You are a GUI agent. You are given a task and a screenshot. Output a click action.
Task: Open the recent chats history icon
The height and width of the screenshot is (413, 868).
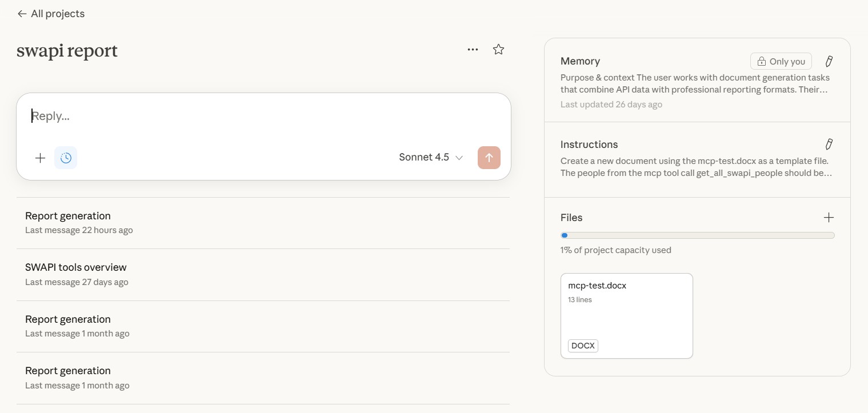point(66,158)
